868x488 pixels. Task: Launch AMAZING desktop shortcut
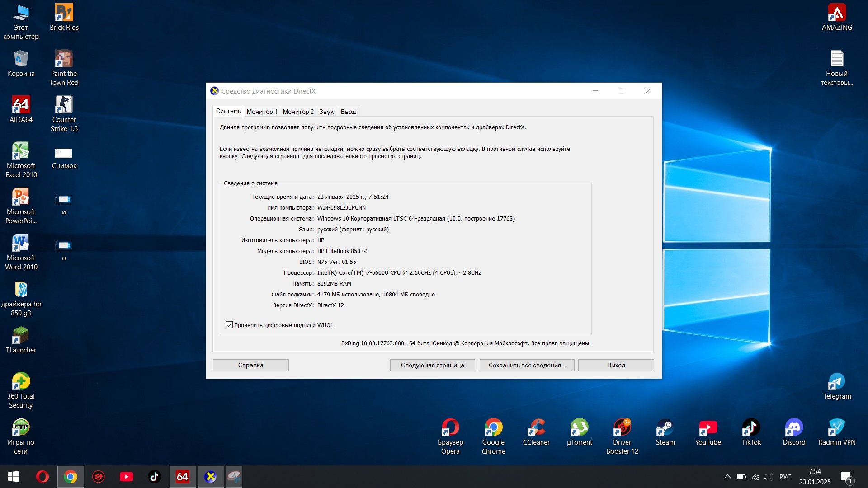point(837,18)
